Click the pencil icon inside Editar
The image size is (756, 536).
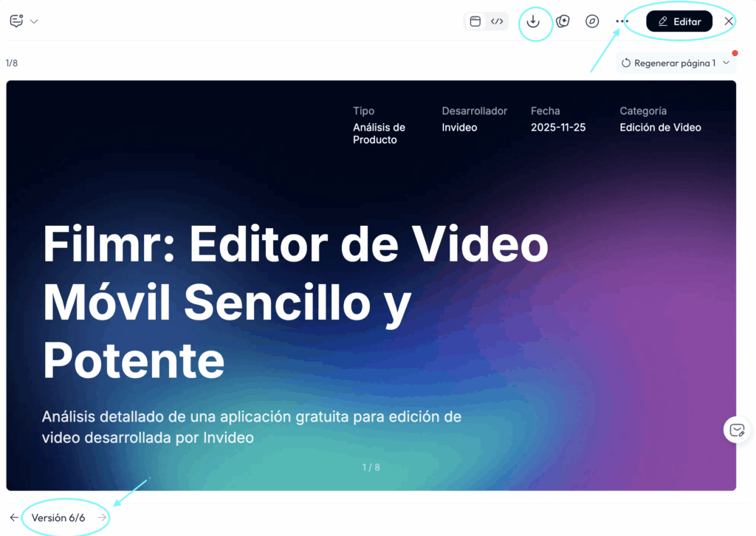pos(663,21)
